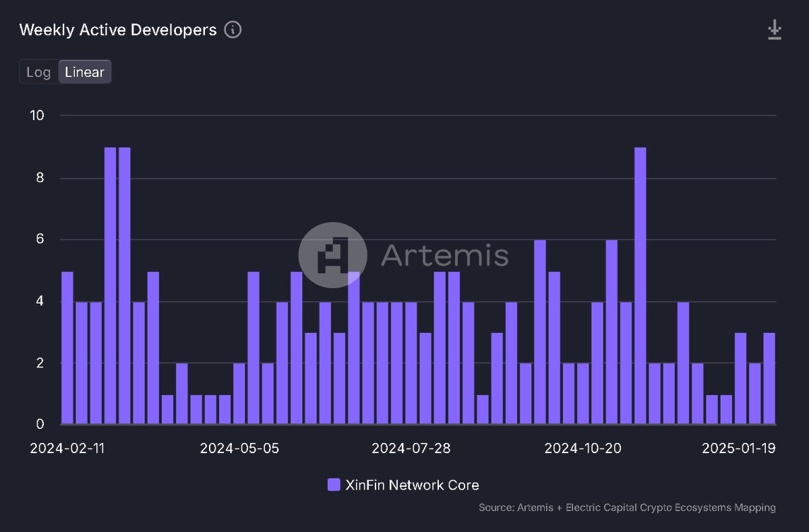Click the y-axis label 4
The image size is (809, 532).
(40, 301)
